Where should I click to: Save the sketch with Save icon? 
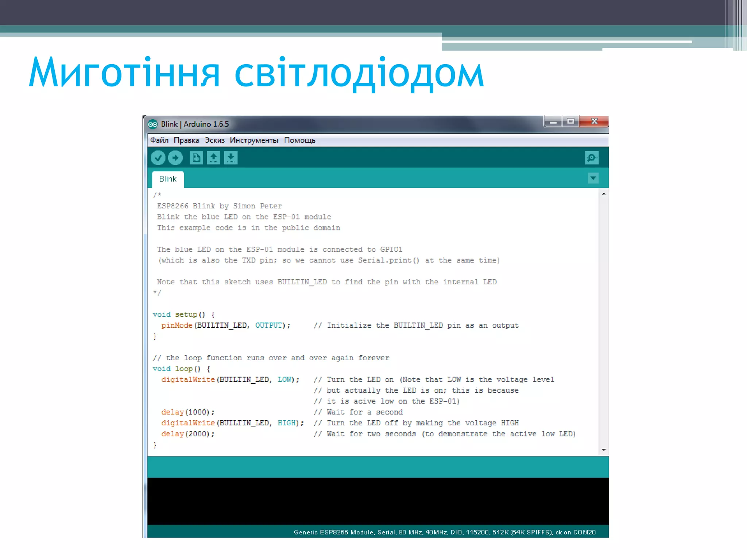[231, 158]
